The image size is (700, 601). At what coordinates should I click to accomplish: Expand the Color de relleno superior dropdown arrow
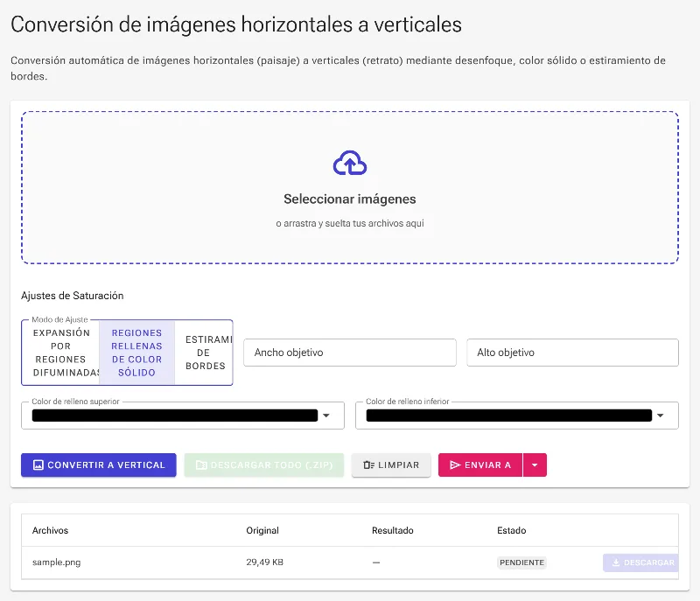(326, 416)
